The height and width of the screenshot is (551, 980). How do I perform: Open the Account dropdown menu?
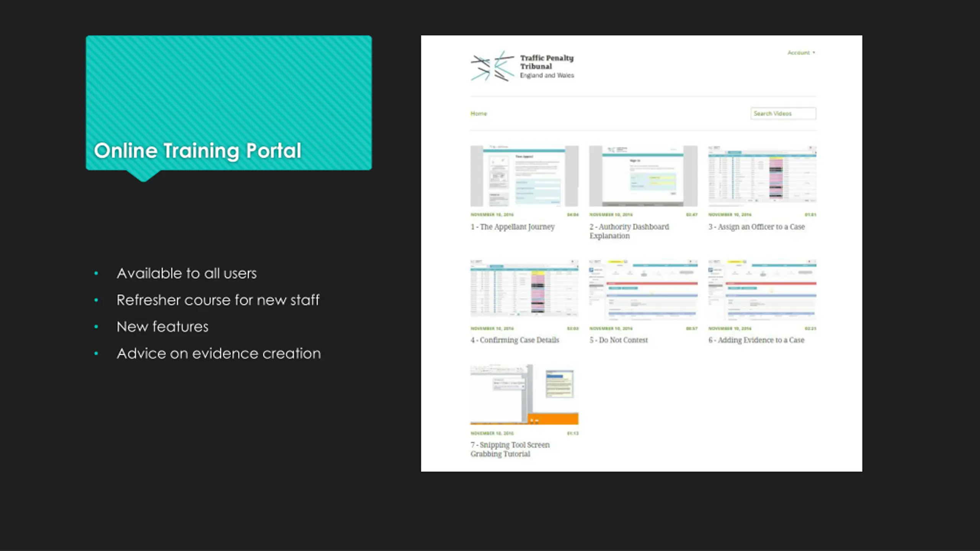click(801, 53)
